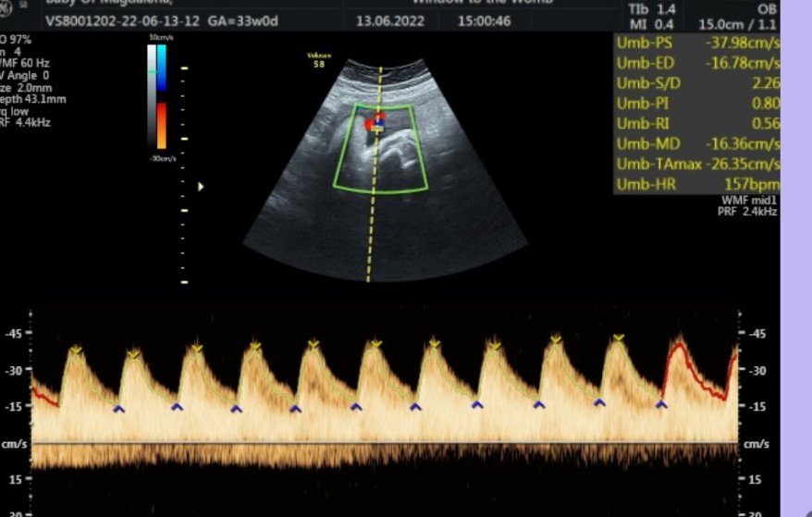Select the yellow depth focus triangle marker
The height and width of the screenshot is (517, 812).
(x=201, y=187)
